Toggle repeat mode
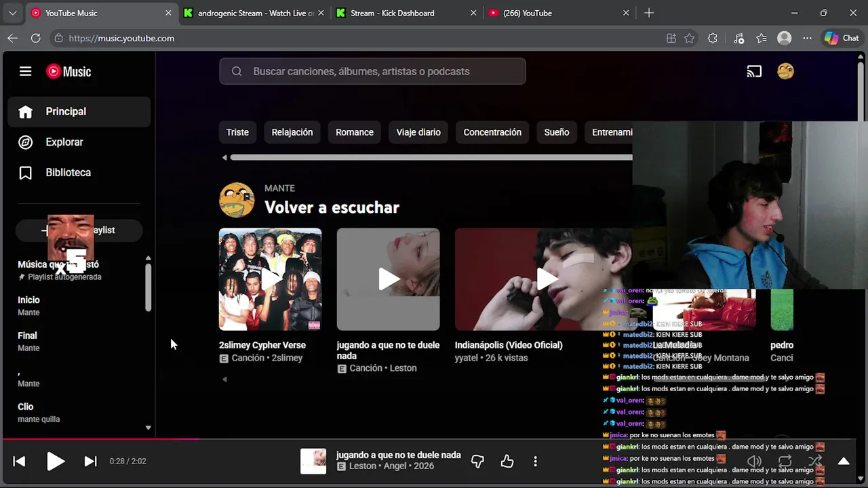This screenshot has width=868, height=488. [x=785, y=462]
